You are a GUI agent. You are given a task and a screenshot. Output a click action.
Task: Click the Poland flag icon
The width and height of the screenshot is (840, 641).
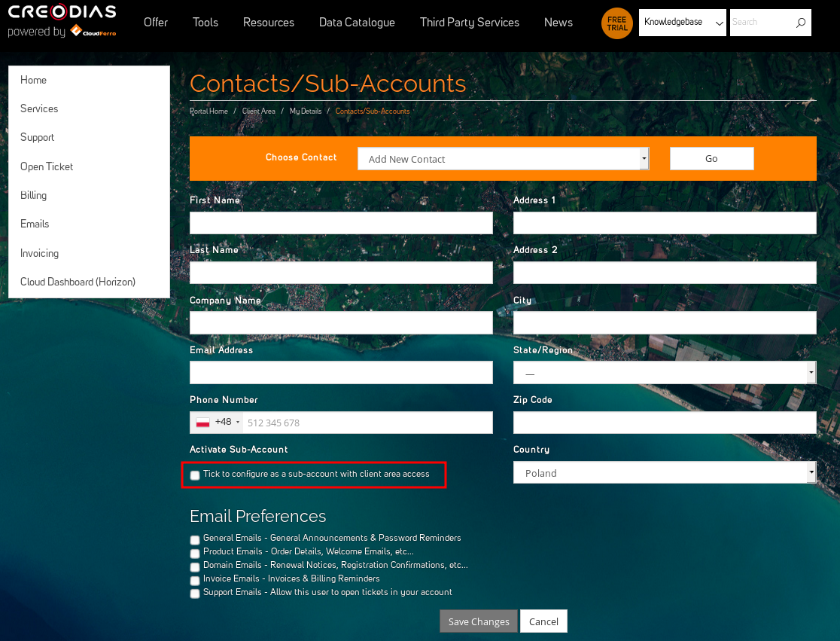202,423
